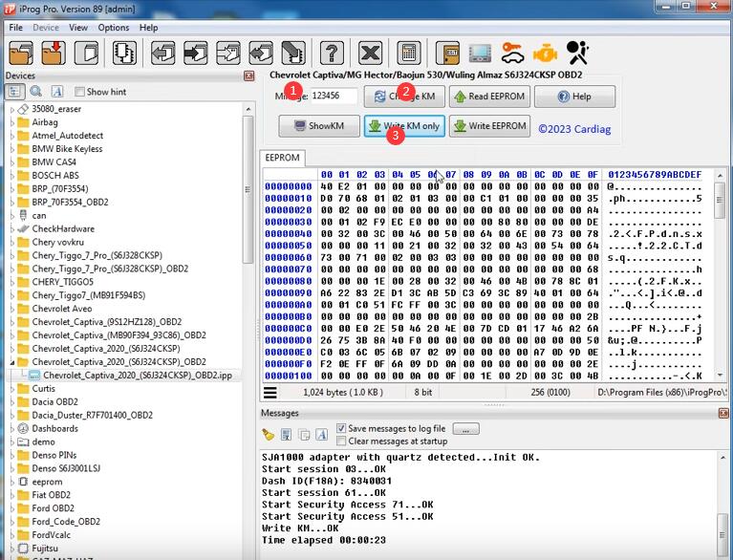This screenshot has height=560, width=733.
Task: Select Chevrolet_Captiva_2020_(S6J324CKSP)_OBD2.ipp file
Action: tap(138, 376)
